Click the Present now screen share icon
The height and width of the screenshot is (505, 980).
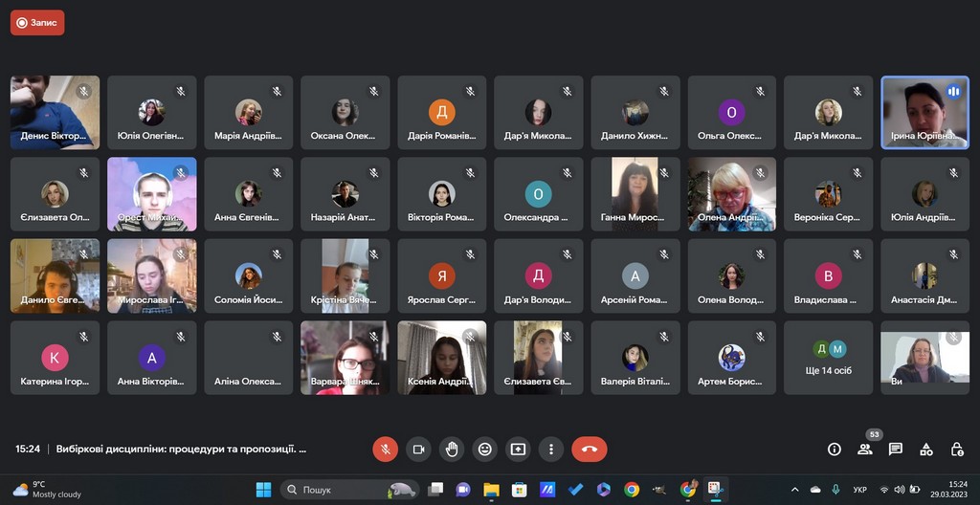click(x=518, y=449)
